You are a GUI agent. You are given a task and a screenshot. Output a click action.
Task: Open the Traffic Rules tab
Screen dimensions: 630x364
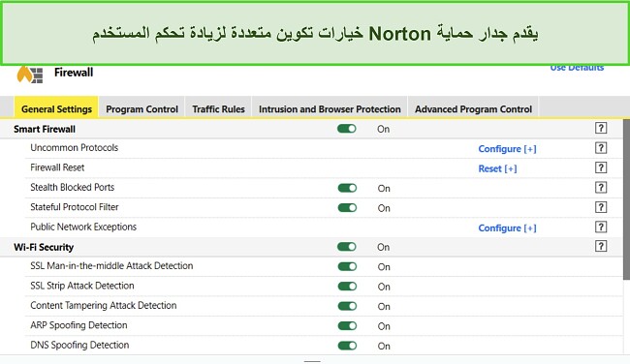coord(218,107)
